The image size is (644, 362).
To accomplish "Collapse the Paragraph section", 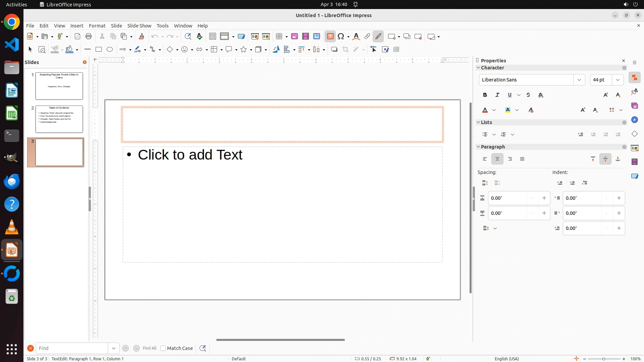I will pos(479,147).
